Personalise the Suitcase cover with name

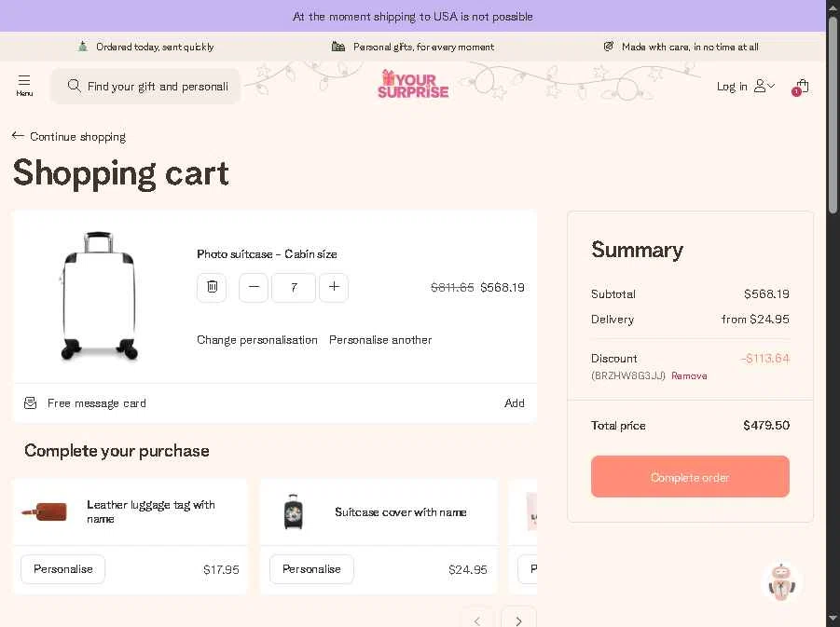click(311, 569)
